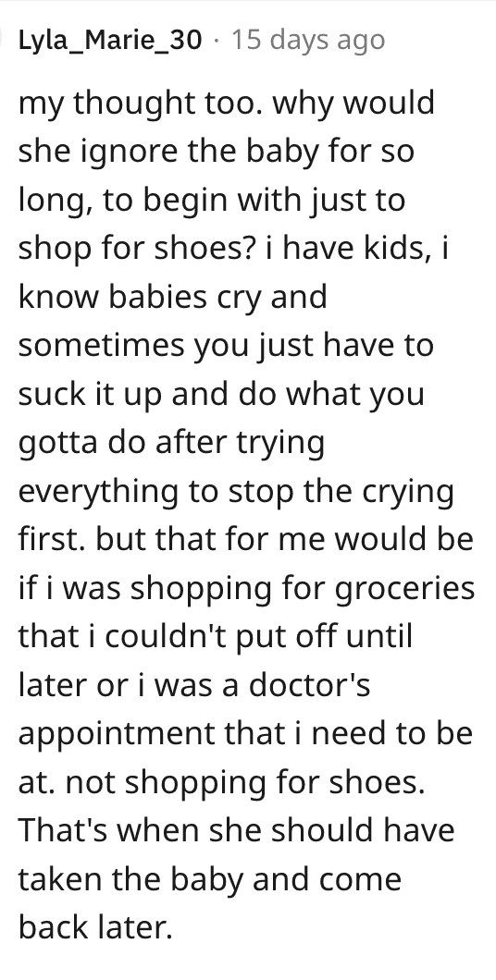Image resolution: width=496 pixels, height=980 pixels.
Task: Click the text "know babies cry and"
Action: click(x=173, y=297)
